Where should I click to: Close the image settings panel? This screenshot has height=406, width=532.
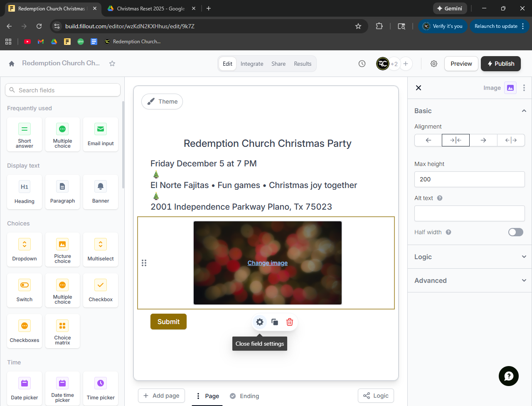(419, 88)
